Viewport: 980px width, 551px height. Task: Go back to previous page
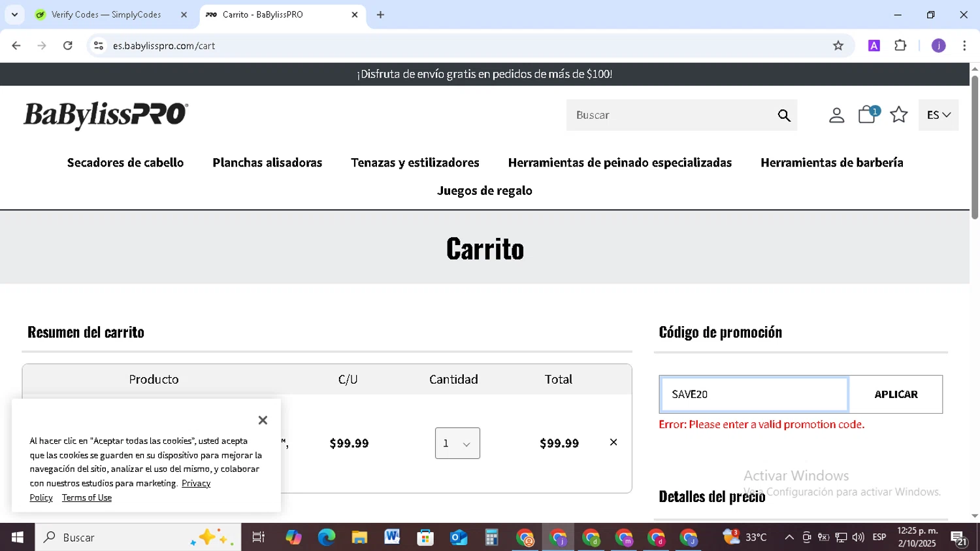tap(16, 46)
